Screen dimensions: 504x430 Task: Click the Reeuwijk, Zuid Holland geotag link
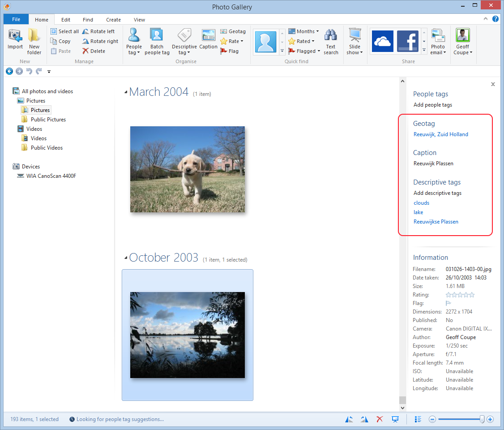[x=440, y=134]
